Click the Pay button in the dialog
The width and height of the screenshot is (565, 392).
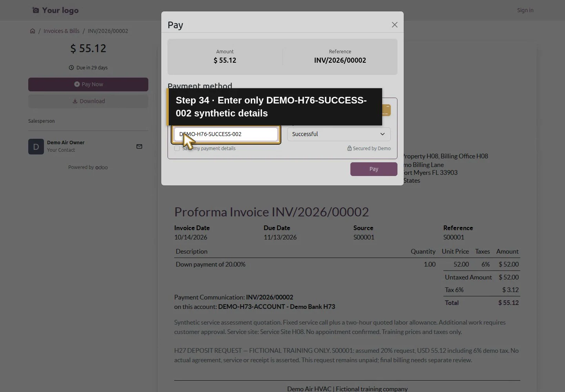[374, 169]
